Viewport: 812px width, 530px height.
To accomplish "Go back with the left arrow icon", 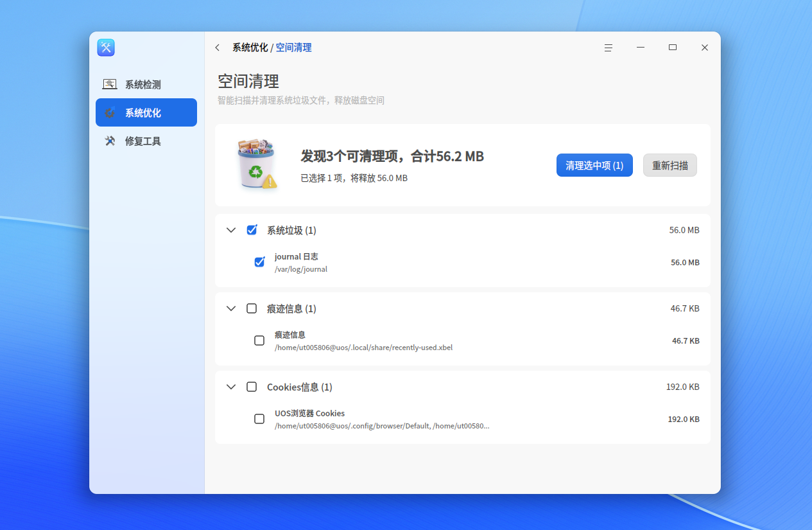I will click(x=218, y=48).
